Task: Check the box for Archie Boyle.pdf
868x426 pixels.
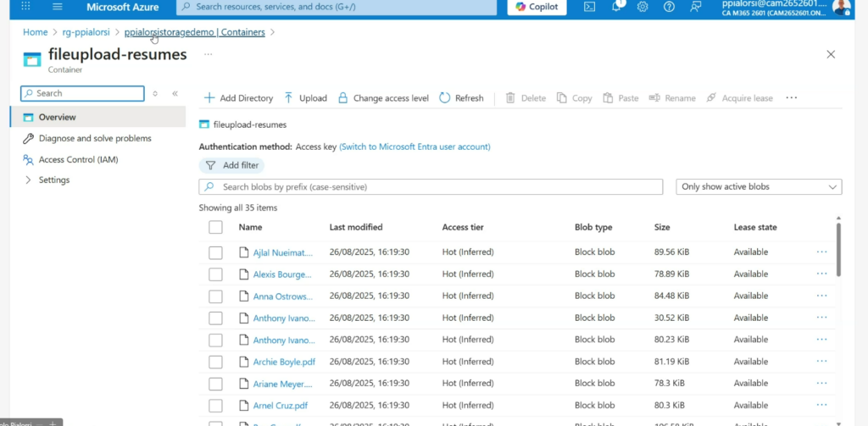Action: (x=215, y=362)
